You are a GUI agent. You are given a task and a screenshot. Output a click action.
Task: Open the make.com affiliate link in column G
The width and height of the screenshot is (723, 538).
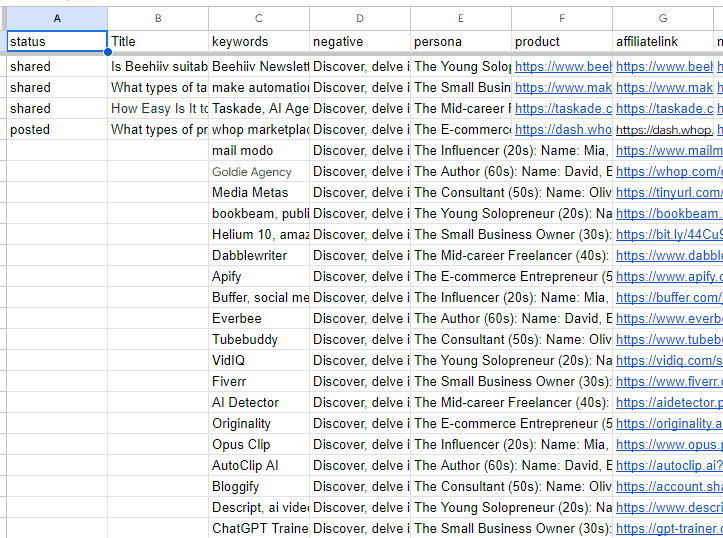point(664,88)
